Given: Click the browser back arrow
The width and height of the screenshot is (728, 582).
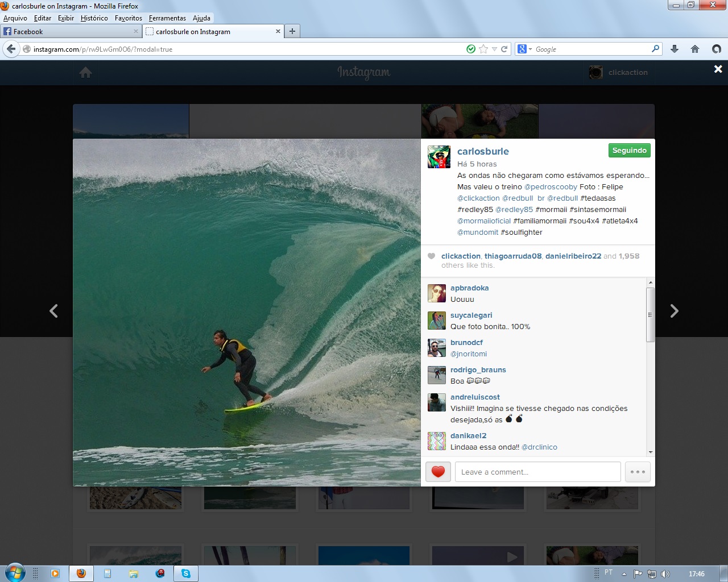Looking at the screenshot, I should pyautogui.click(x=11, y=49).
